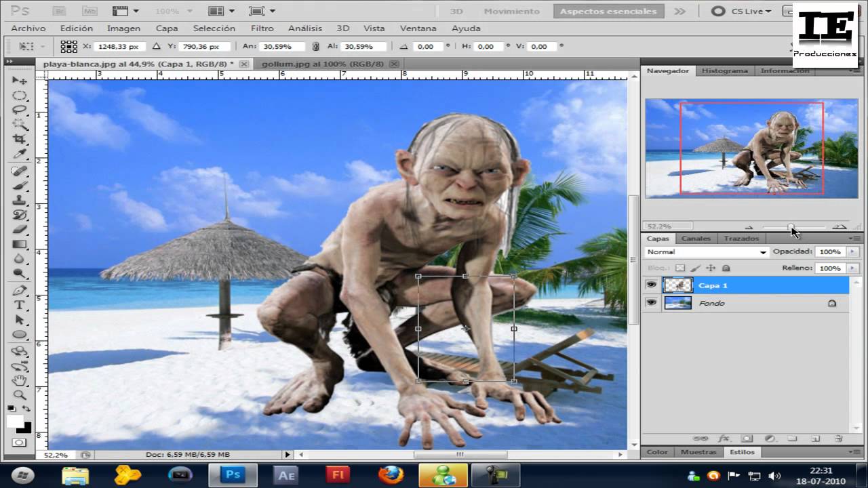868x488 pixels.
Task: Open the Normal blend mode dropdown
Action: click(x=707, y=252)
